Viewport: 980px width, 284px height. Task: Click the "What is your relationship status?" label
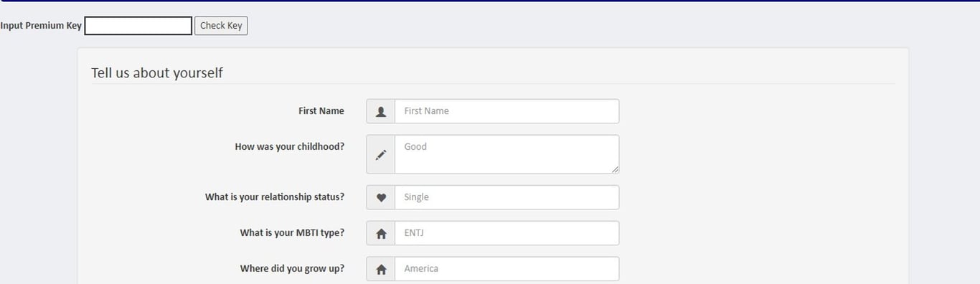coord(275,197)
